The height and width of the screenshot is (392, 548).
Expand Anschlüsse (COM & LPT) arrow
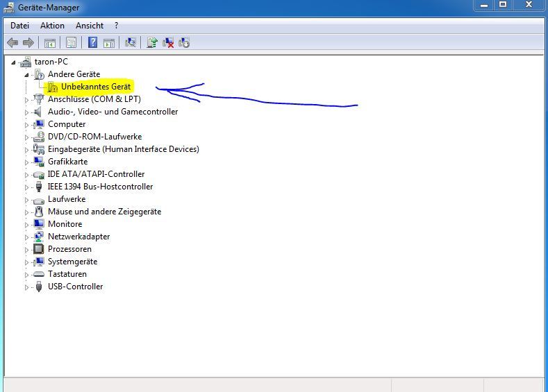point(26,100)
